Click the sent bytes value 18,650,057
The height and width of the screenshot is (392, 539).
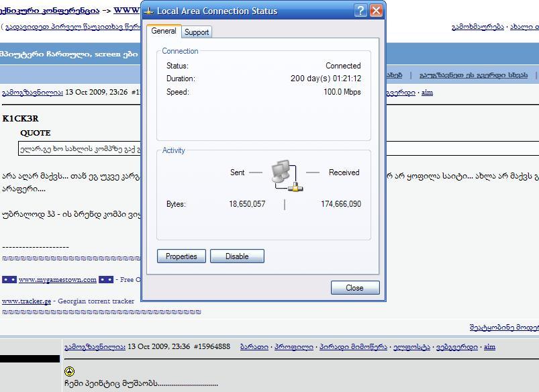click(247, 204)
